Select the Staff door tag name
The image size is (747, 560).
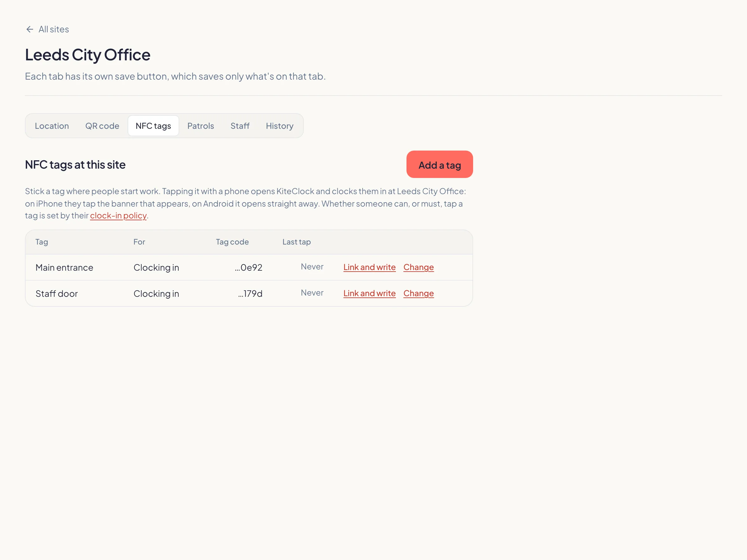coord(56,294)
